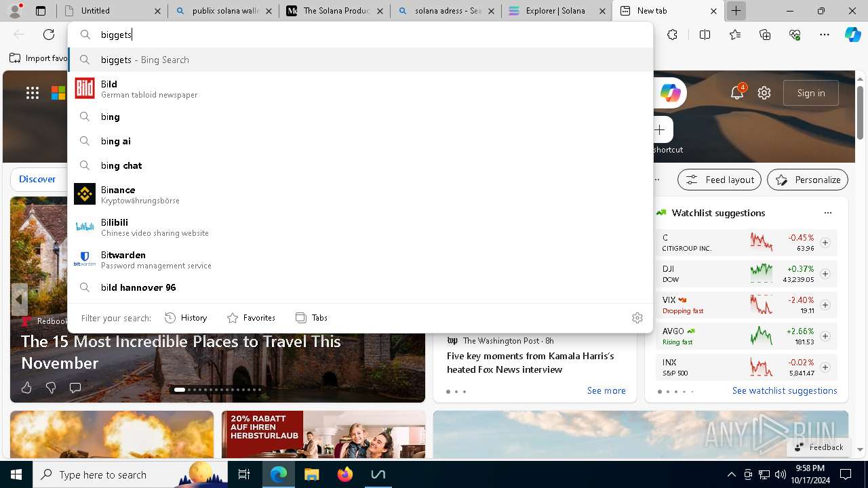Read Kamala Harris Fox News interview article

[530, 363]
